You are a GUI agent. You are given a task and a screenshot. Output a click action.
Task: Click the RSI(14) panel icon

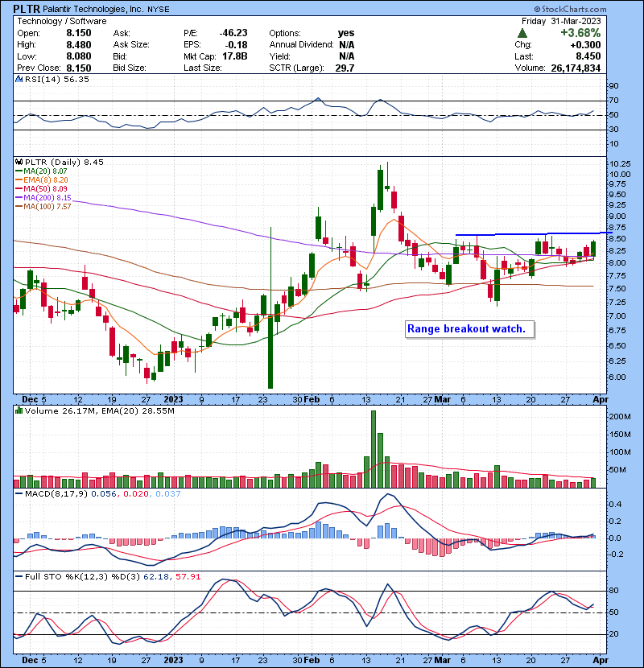[x=19, y=79]
